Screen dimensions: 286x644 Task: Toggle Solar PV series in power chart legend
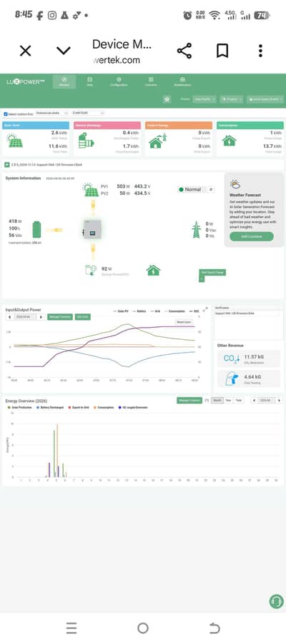coord(121,311)
